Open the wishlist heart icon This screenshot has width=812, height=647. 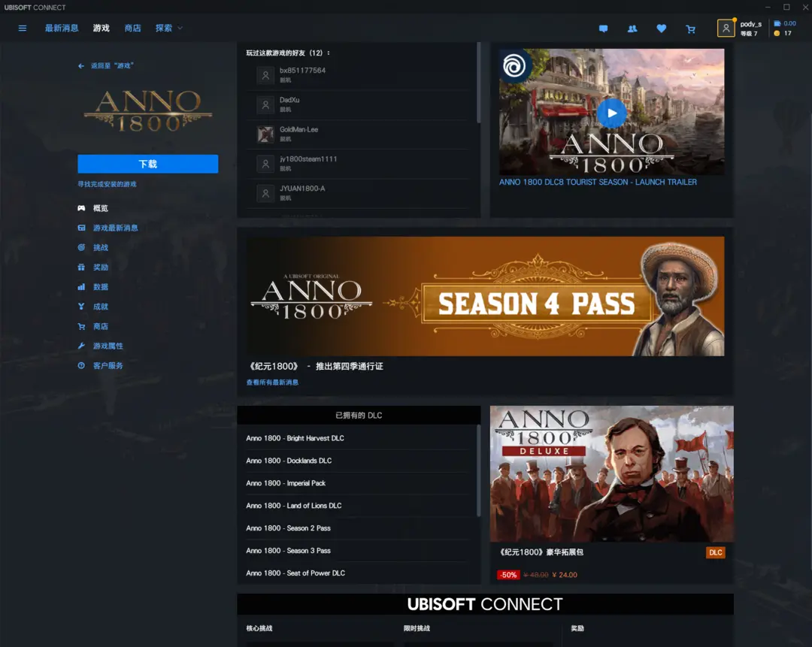tap(662, 29)
